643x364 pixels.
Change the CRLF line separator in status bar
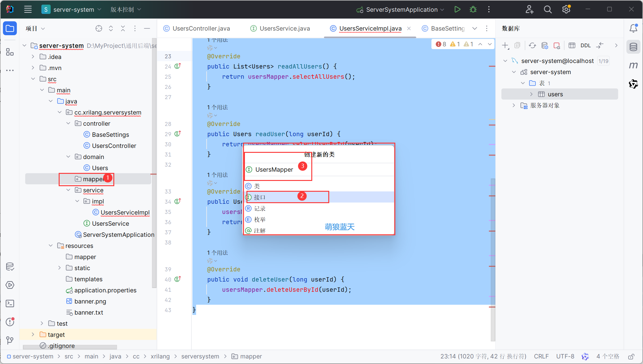coord(541,356)
